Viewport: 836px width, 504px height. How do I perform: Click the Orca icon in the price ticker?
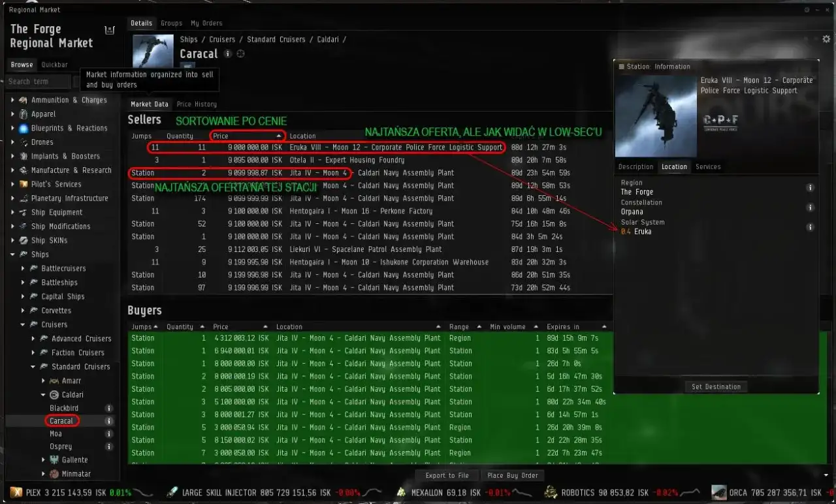coord(718,492)
